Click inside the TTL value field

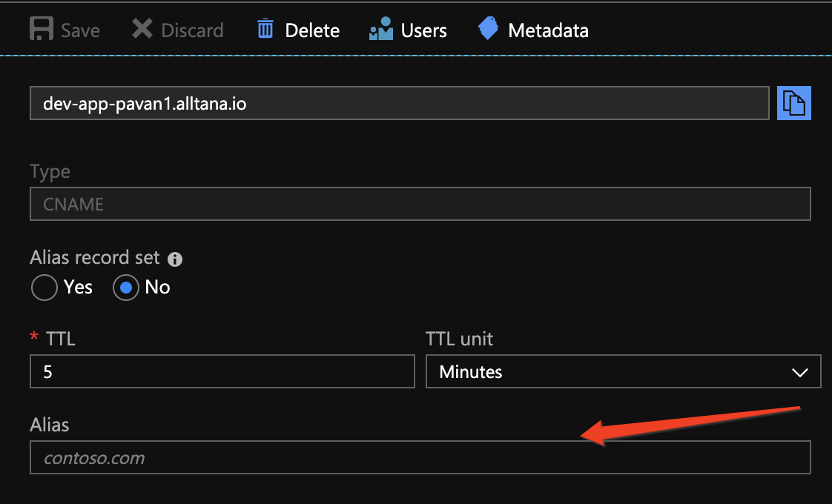tap(222, 371)
